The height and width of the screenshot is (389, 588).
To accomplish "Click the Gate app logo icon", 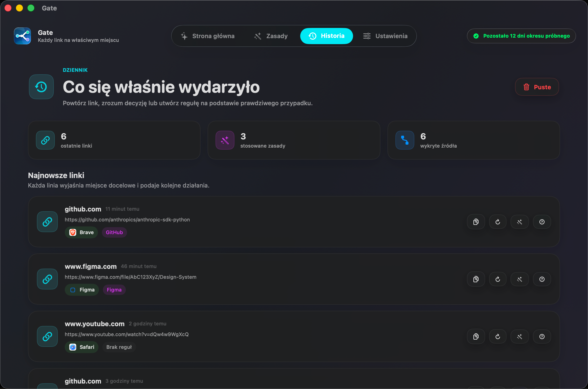I will pyautogui.click(x=22, y=36).
